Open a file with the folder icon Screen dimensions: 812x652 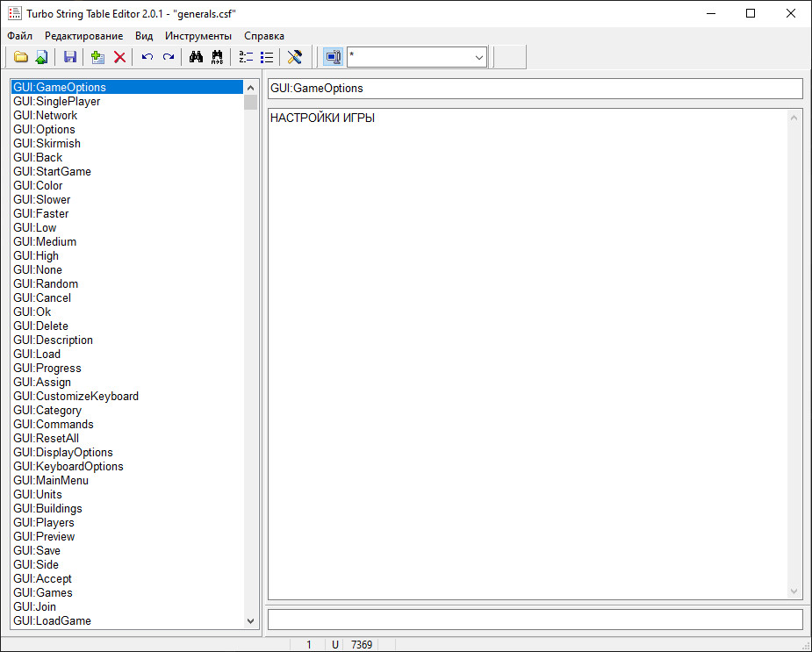tap(21, 57)
